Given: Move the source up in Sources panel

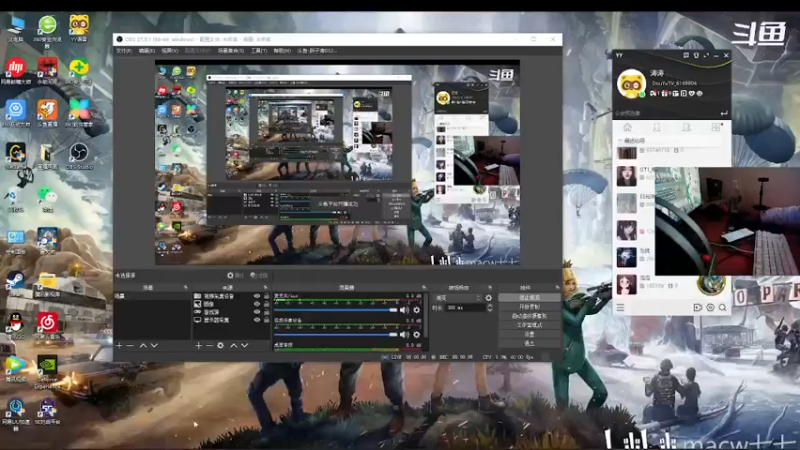Looking at the screenshot, I should pyautogui.click(x=234, y=345).
